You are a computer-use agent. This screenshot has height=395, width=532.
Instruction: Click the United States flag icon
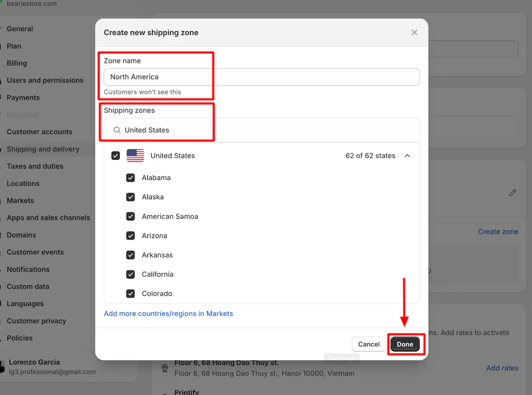click(136, 156)
